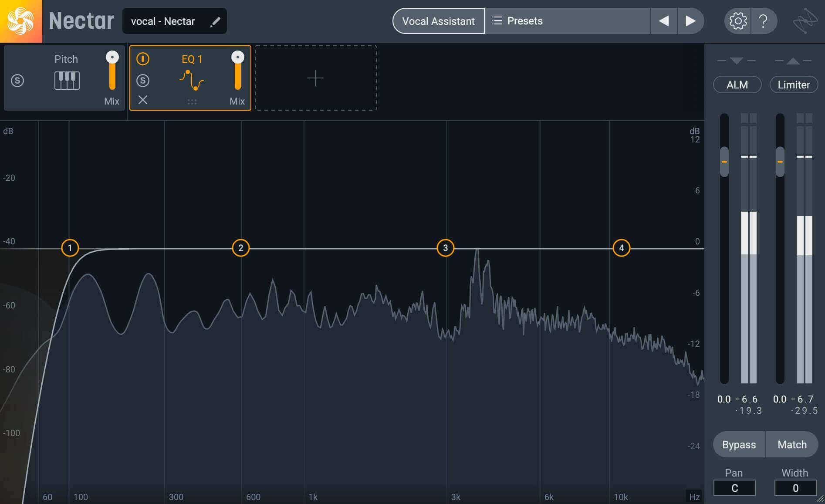Toggle the ALM button
Image resolution: width=825 pixels, height=504 pixels.
(737, 85)
